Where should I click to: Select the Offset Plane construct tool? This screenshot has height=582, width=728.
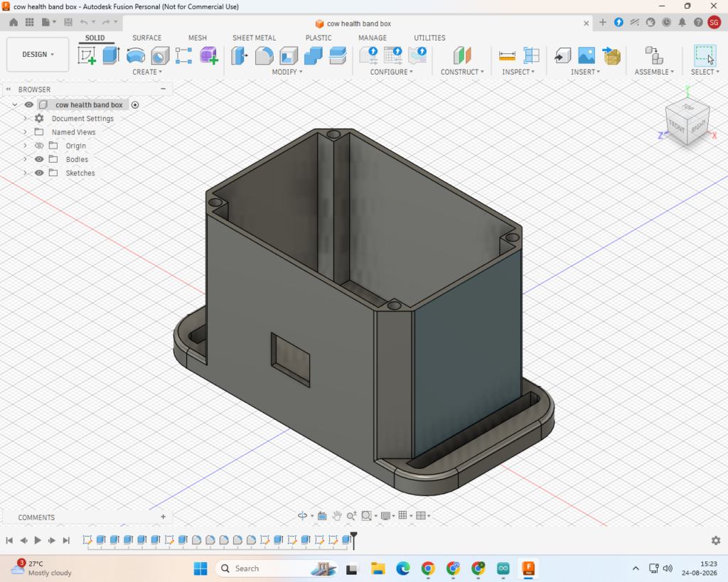click(x=462, y=55)
